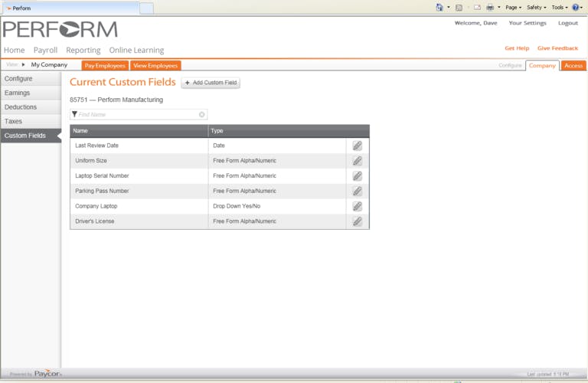
Task: Edit the Laptop Serial Number field
Action: click(357, 176)
